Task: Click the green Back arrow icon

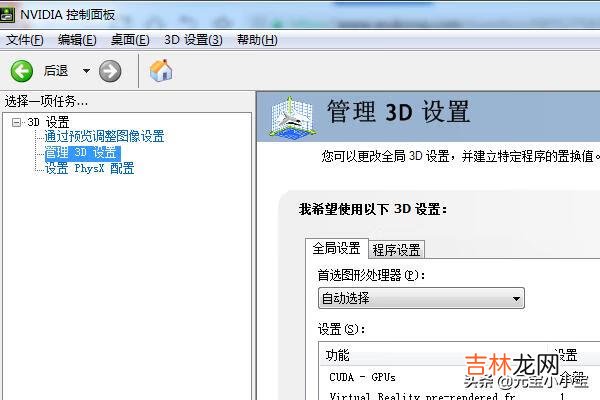Action: 22,71
